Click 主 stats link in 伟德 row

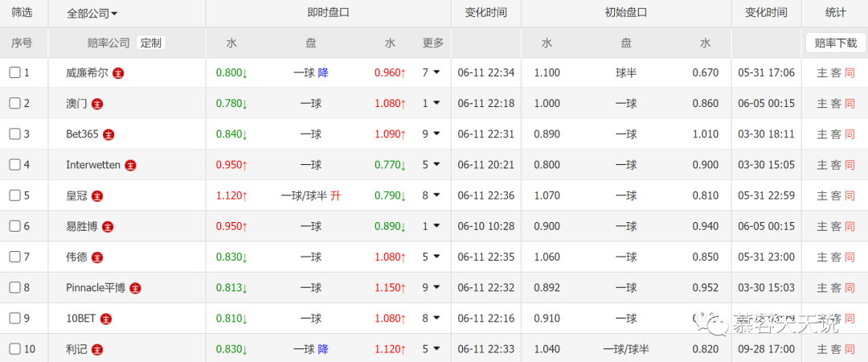[822, 257]
